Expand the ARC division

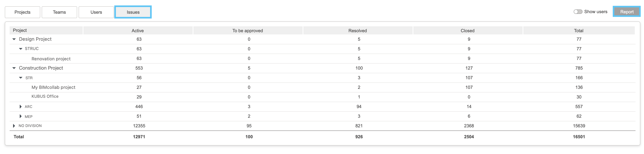(20, 107)
